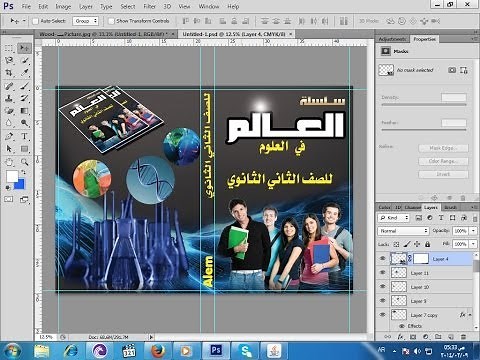The image size is (480, 360).
Task: Click the Mask Edge button
Action: tap(443, 148)
